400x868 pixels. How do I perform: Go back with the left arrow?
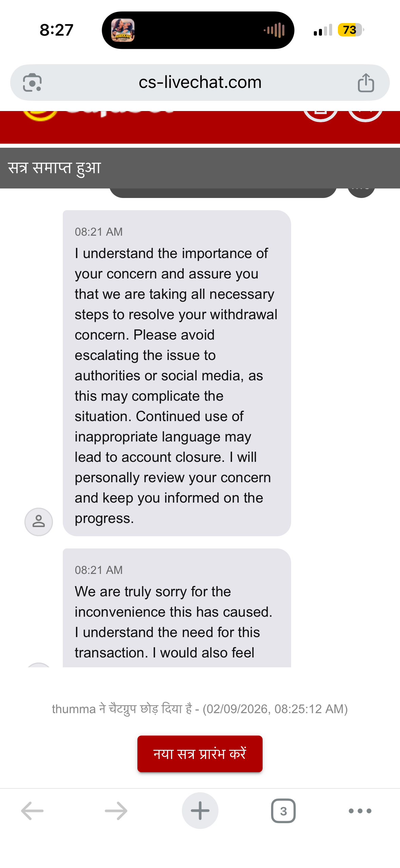pyautogui.click(x=32, y=811)
